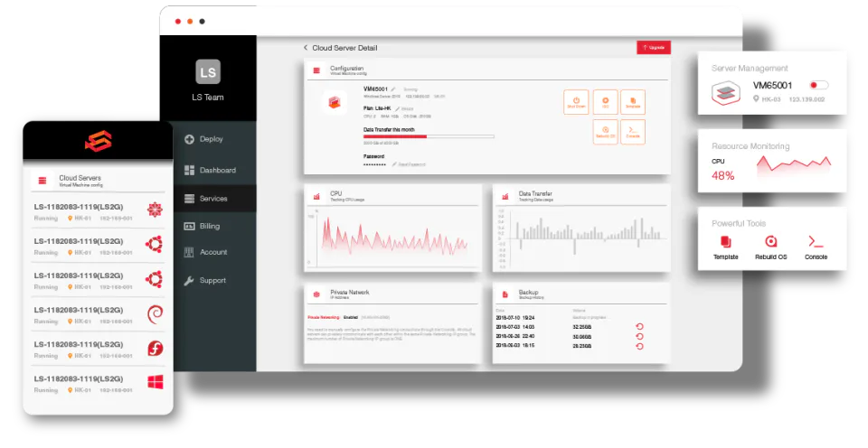868x448 pixels.
Task: Toggle the VM65001 Server Management switch
Action: (x=819, y=85)
